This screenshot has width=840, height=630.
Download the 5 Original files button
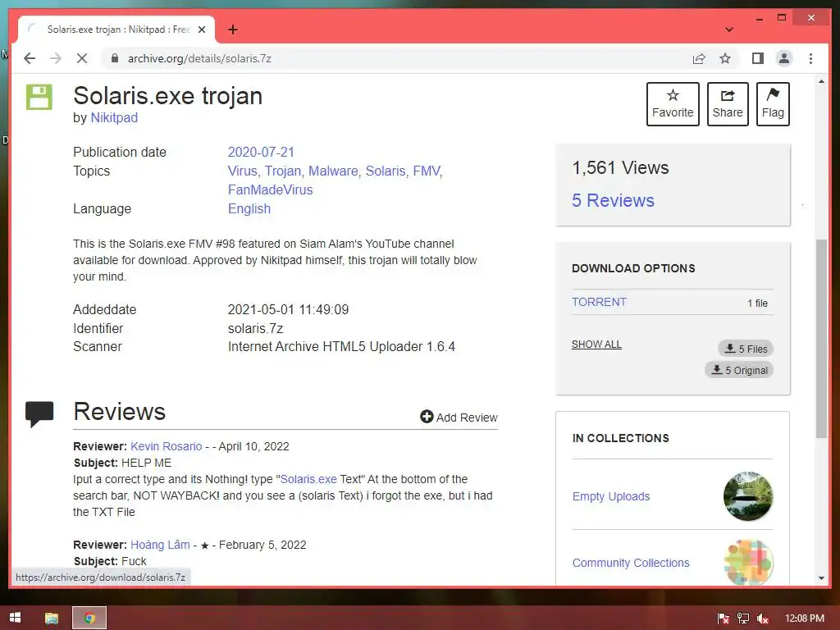(739, 370)
